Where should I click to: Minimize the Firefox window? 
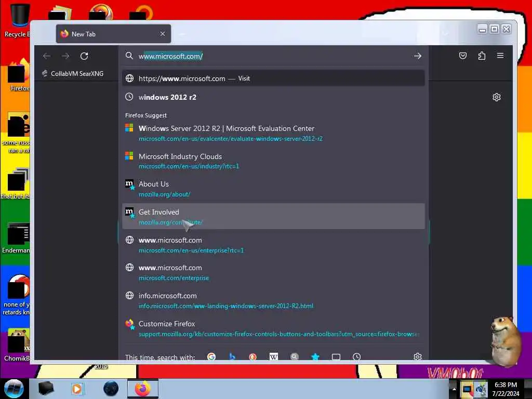482,29
